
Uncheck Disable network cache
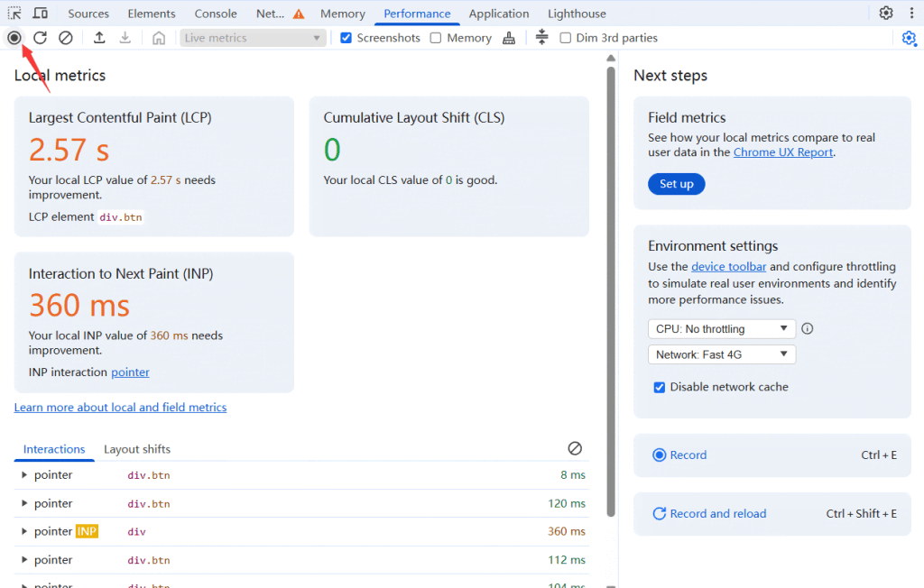click(660, 387)
